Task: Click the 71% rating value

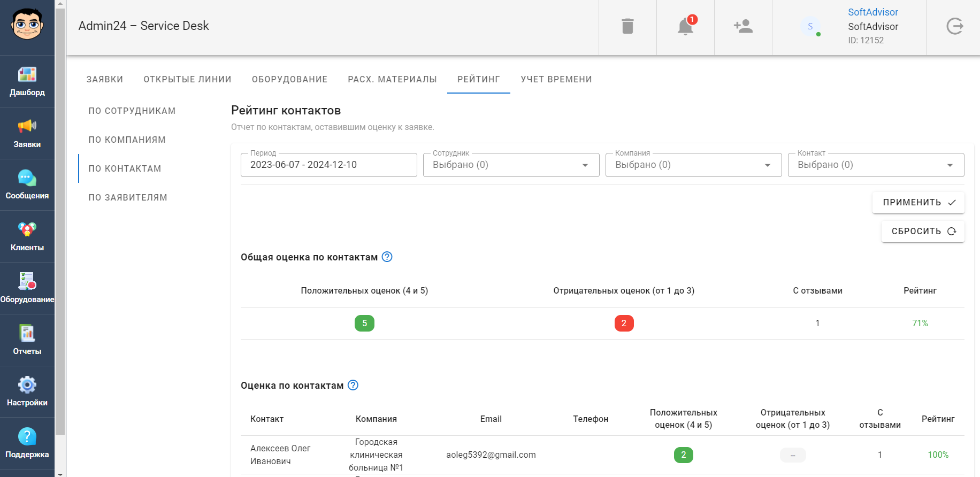Action: (920, 323)
